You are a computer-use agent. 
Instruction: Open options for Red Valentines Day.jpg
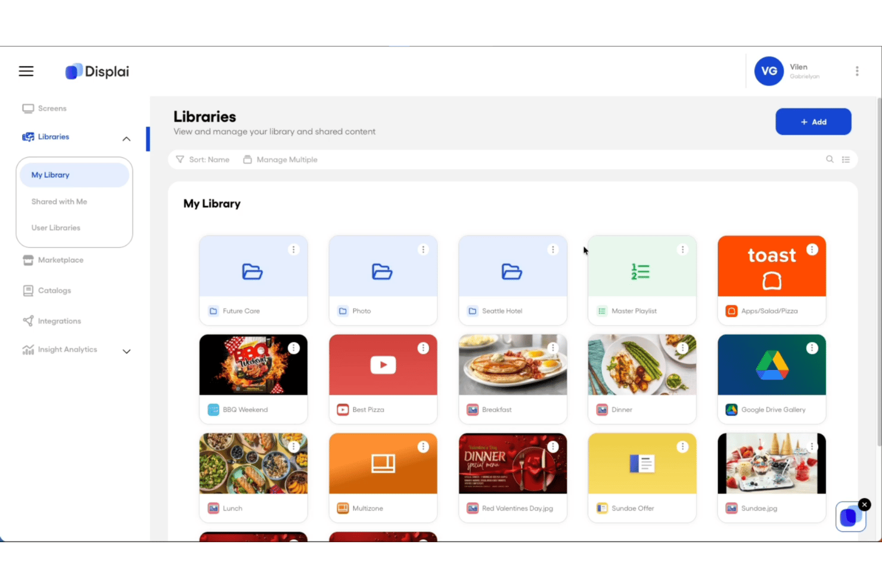[553, 447]
